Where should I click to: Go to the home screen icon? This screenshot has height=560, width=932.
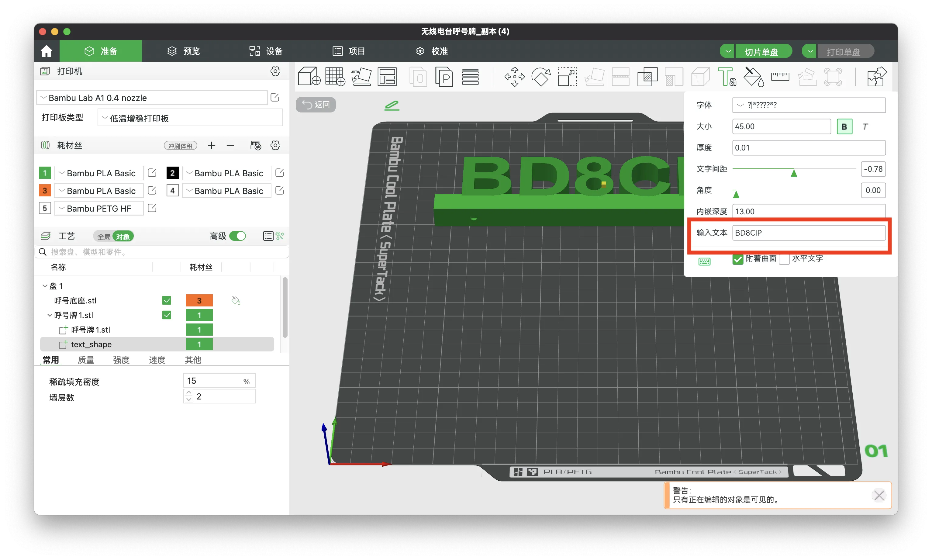(47, 51)
